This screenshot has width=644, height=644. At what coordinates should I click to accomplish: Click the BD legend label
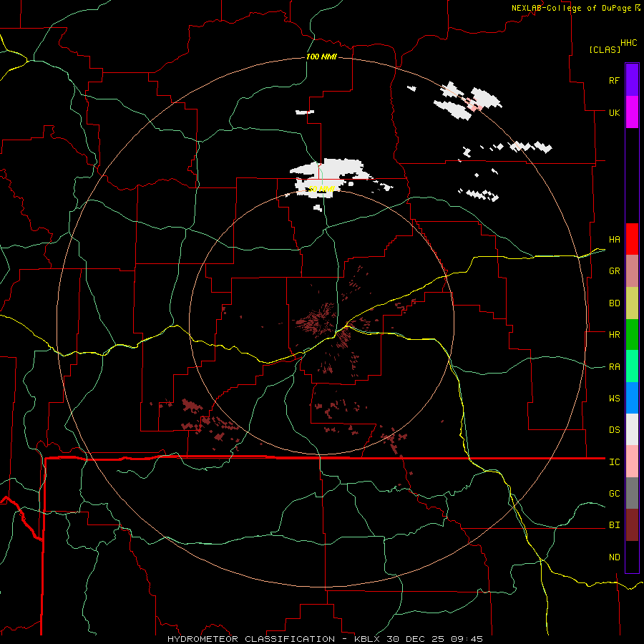[614, 303]
